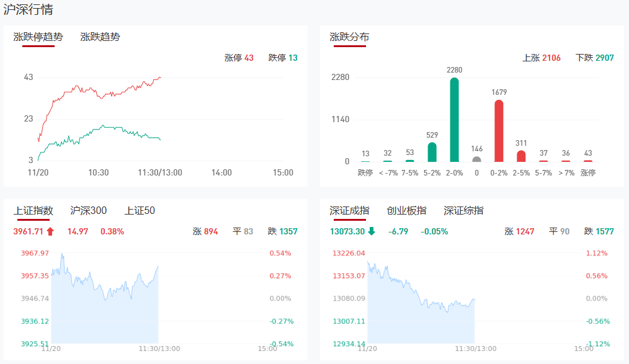Viewport: 629px width, 364px height.
Task: Click the red 0-2% bar showing 1679
Action: [499, 131]
